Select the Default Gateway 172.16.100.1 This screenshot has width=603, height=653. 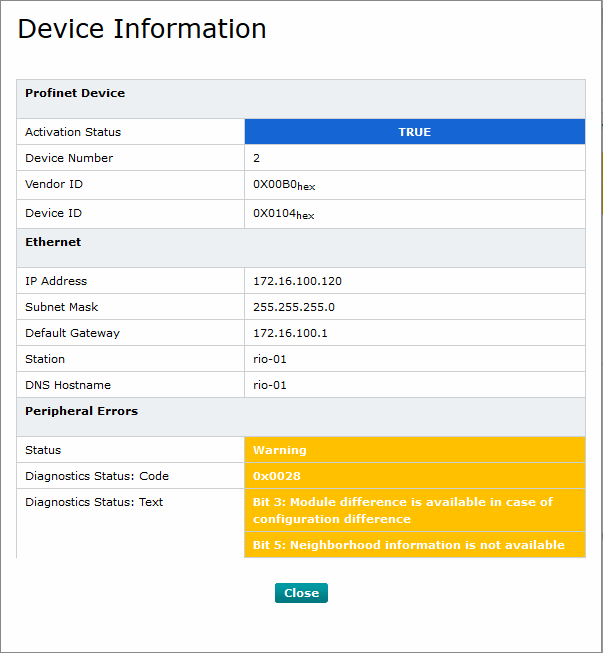pyautogui.click(x=290, y=333)
